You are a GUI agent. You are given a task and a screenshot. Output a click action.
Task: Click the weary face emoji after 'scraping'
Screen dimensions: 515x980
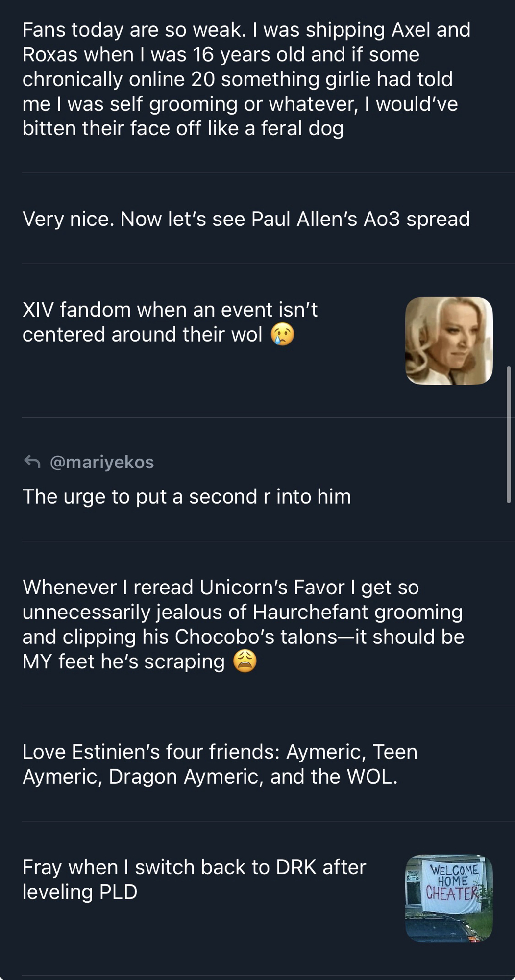[245, 661]
